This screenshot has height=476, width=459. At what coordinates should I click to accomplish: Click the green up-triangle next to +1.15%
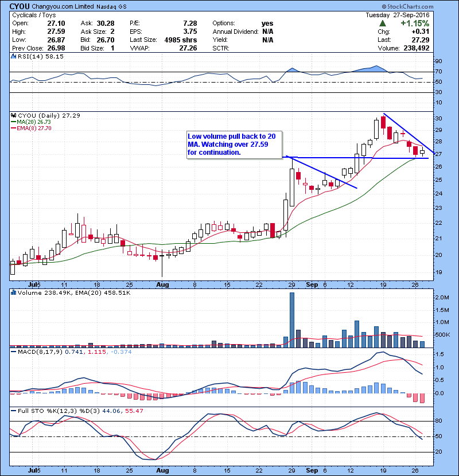(x=383, y=24)
